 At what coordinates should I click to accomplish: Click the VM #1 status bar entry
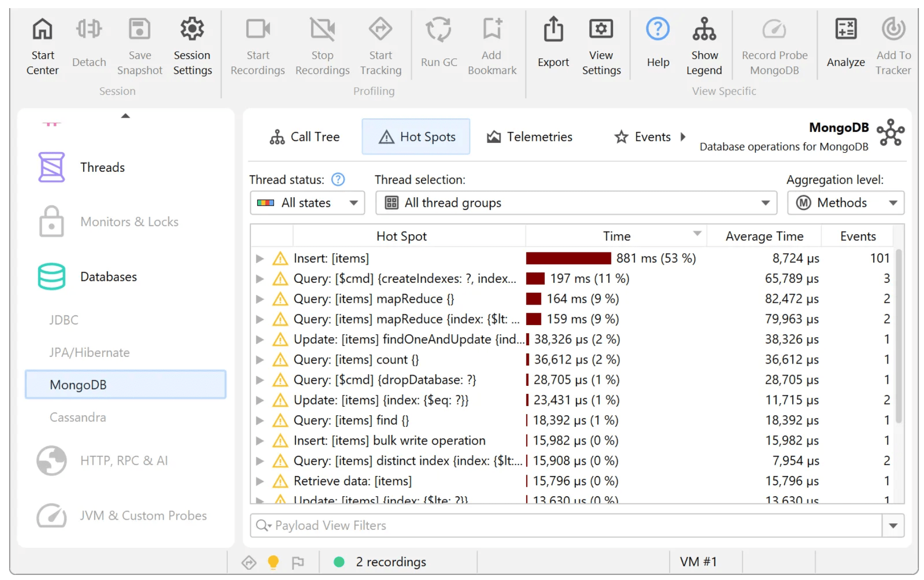[698, 562]
